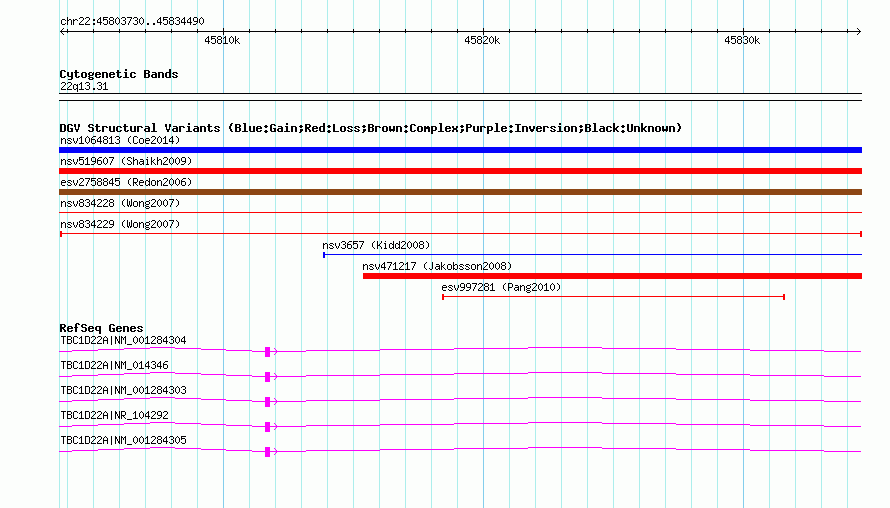Click the esv2758845 (Redon2006) label
Viewport: 890px width, 508px height.
[x=126, y=182]
